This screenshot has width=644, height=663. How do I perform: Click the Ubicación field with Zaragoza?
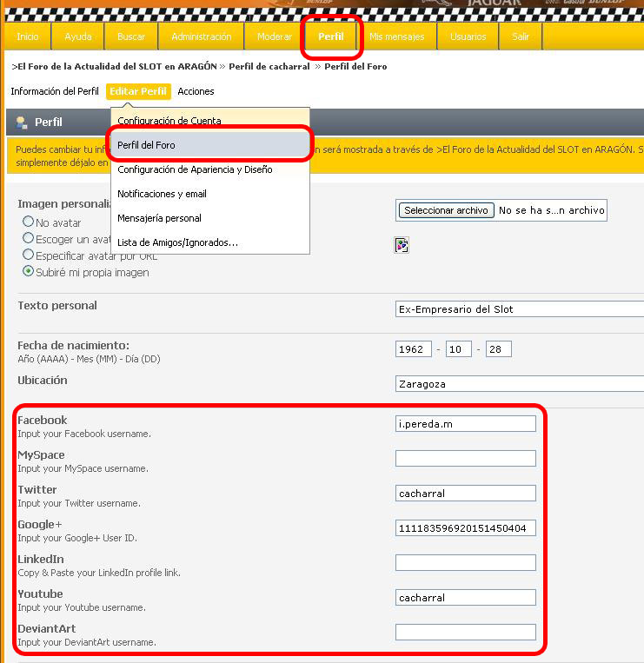(x=520, y=384)
